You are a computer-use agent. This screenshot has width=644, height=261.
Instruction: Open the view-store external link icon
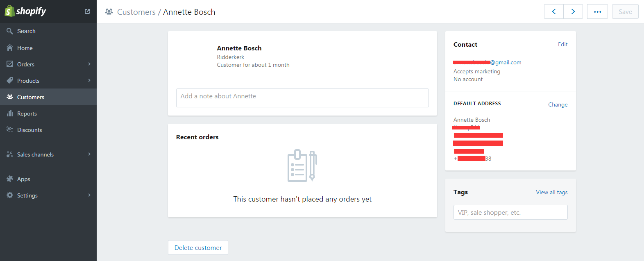[x=87, y=11]
